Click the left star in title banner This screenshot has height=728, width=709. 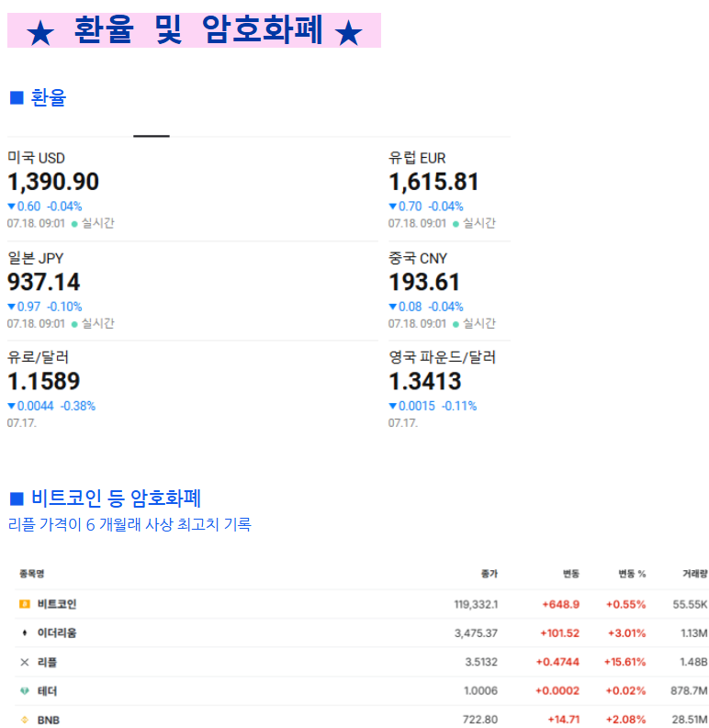[x=40, y=33]
